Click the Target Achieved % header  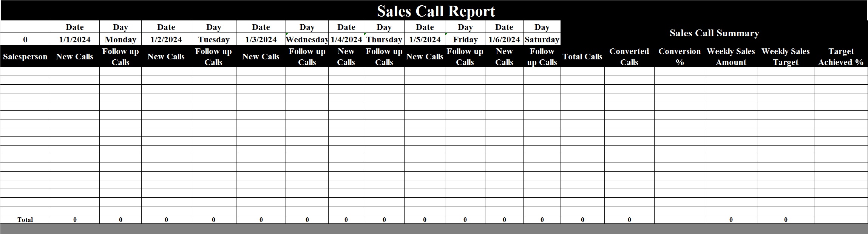pos(841,57)
